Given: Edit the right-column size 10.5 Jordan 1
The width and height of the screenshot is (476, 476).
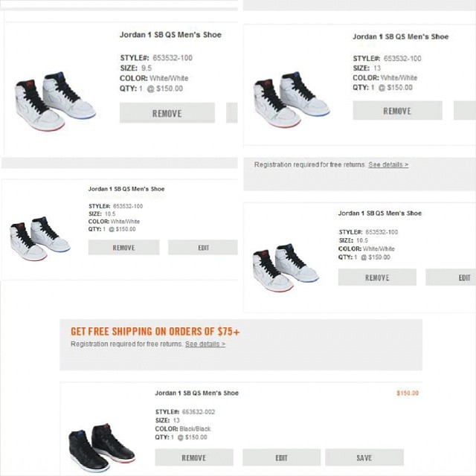Looking at the screenshot, I should point(451,277).
